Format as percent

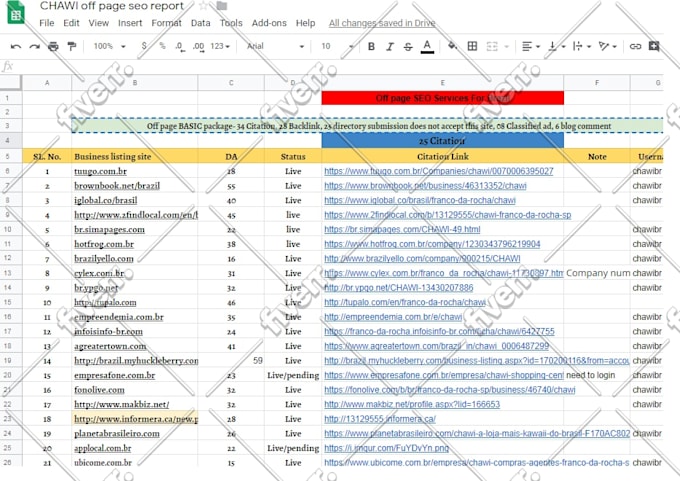[x=162, y=46]
